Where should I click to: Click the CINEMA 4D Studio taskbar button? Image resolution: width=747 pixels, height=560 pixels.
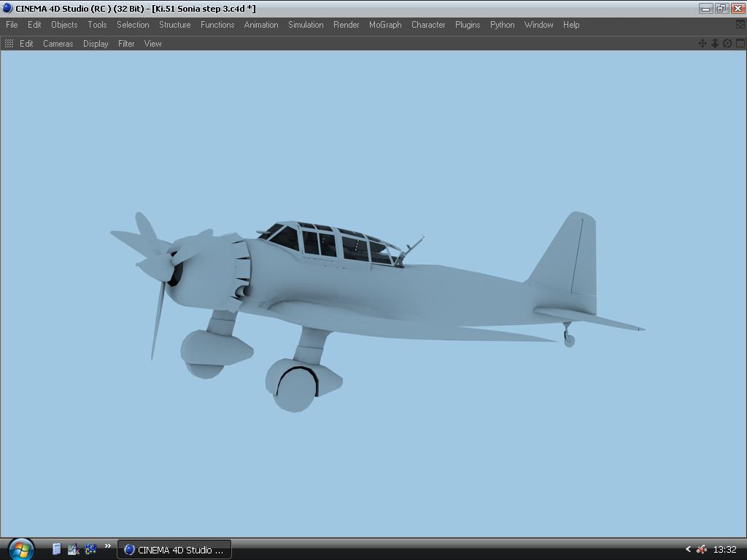tap(174, 550)
